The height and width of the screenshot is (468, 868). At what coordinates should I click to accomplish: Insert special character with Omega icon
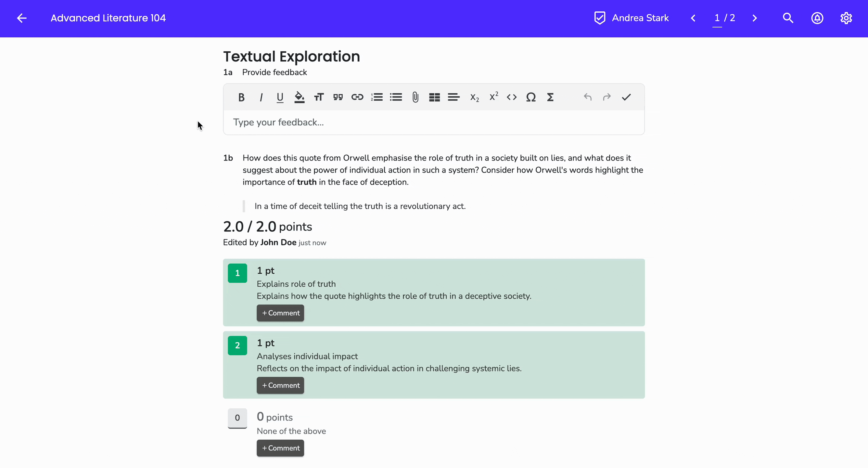coord(531,97)
